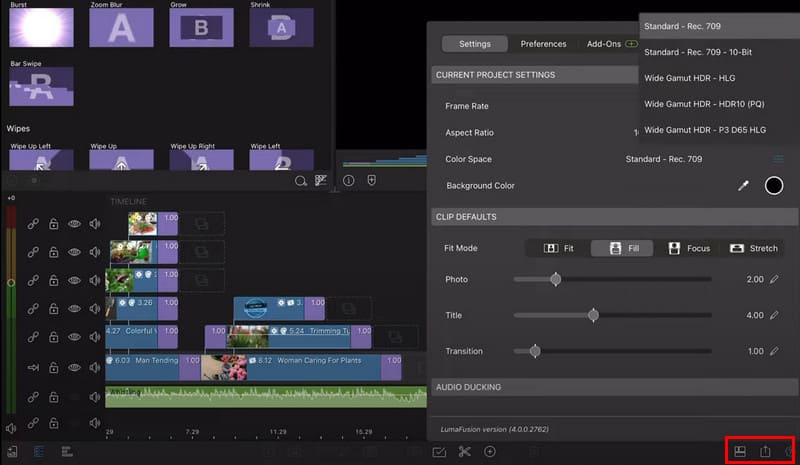Switch to the Preferences tab

coord(543,44)
